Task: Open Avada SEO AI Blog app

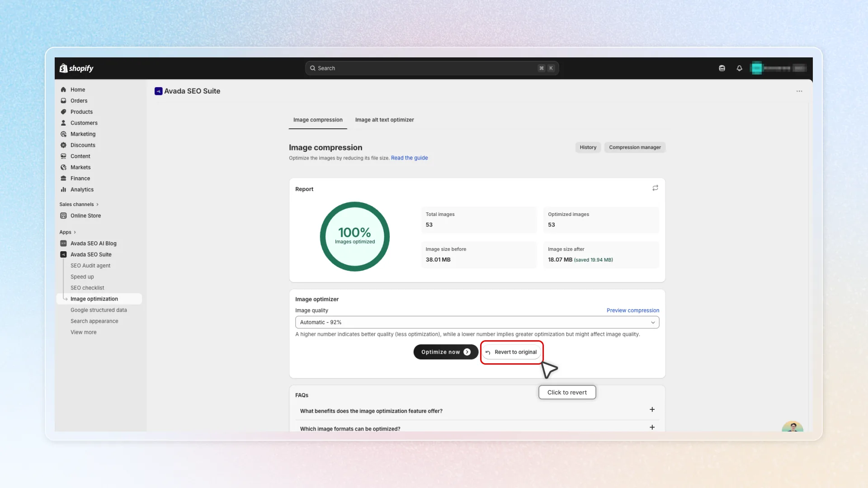Action: (x=93, y=244)
